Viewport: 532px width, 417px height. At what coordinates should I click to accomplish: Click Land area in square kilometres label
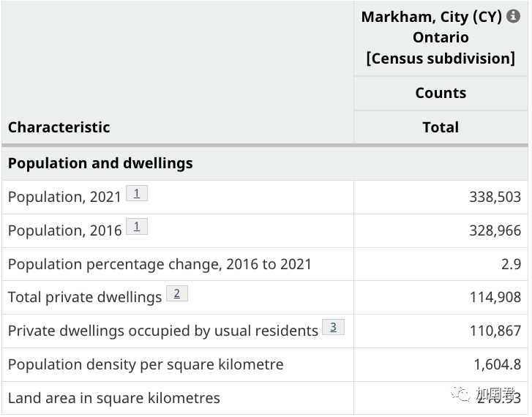click(114, 398)
